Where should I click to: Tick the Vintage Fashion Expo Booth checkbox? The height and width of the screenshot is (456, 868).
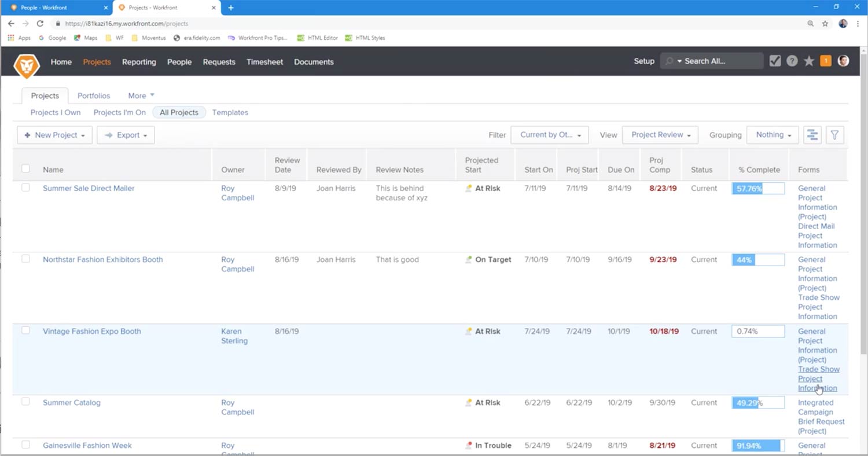(25, 330)
